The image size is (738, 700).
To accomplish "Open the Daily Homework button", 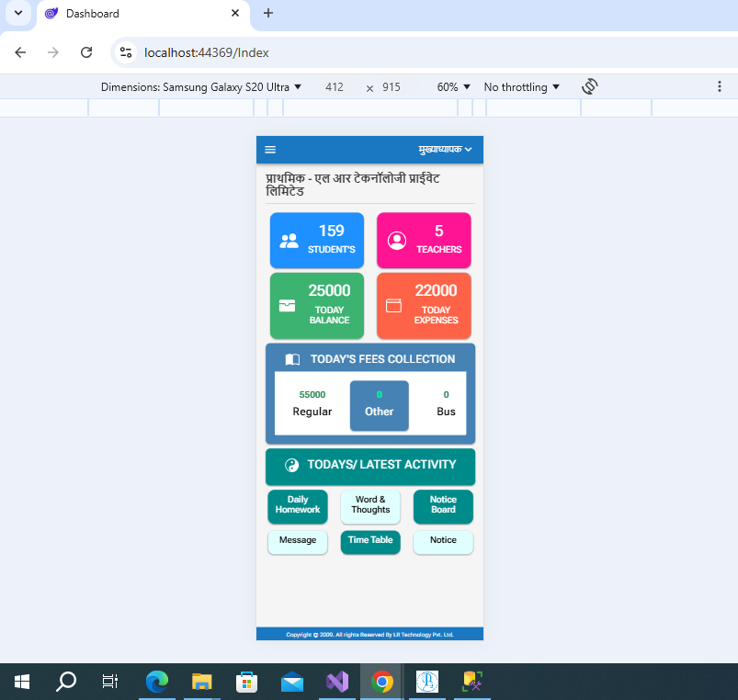I will click(298, 505).
